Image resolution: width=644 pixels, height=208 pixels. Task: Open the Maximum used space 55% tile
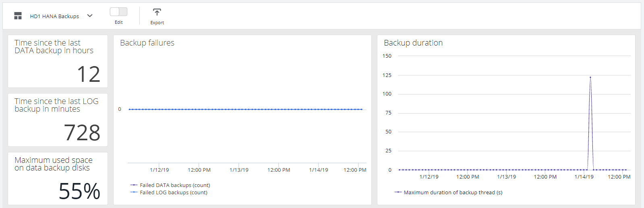pos(58,178)
